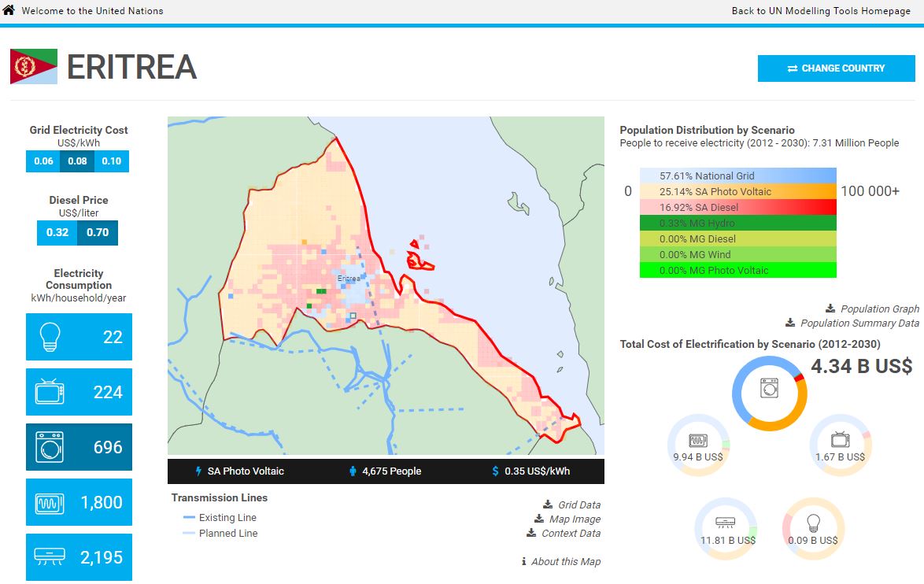Click the light bulb donut showing 0.09 B US$
The width and height of the screenshot is (924, 584).
point(813,529)
